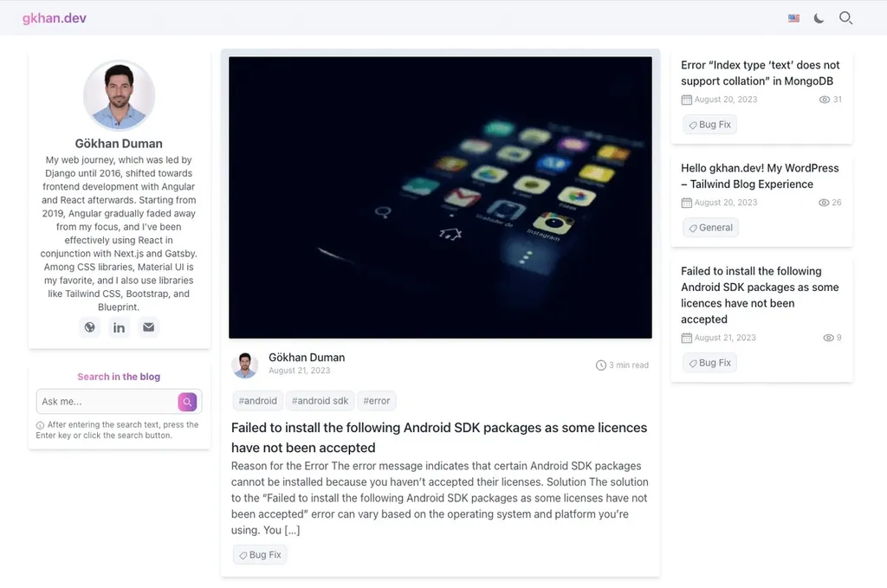Open the header search icon
The image size is (887, 588).
tap(845, 18)
